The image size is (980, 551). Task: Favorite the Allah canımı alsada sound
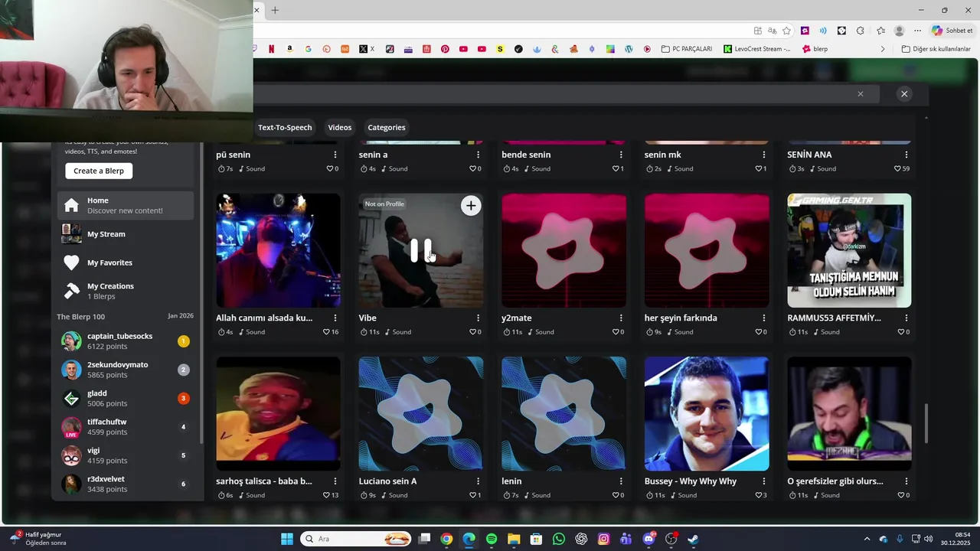(x=326, y=332)
